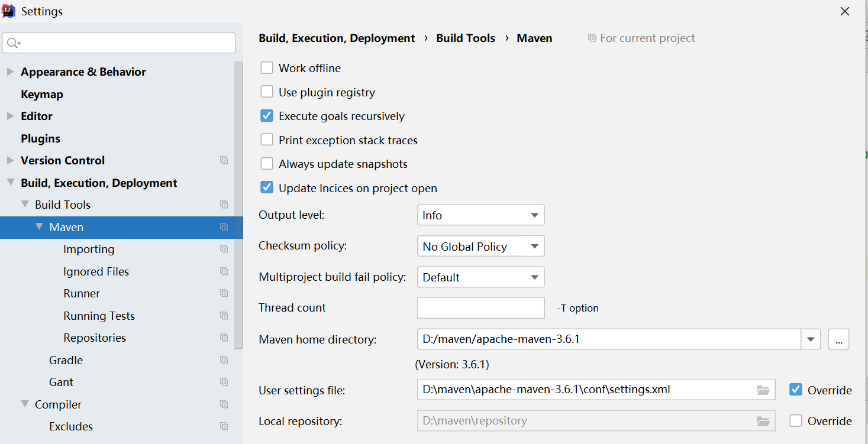Collapse the Compiler tree arrow

25,404
